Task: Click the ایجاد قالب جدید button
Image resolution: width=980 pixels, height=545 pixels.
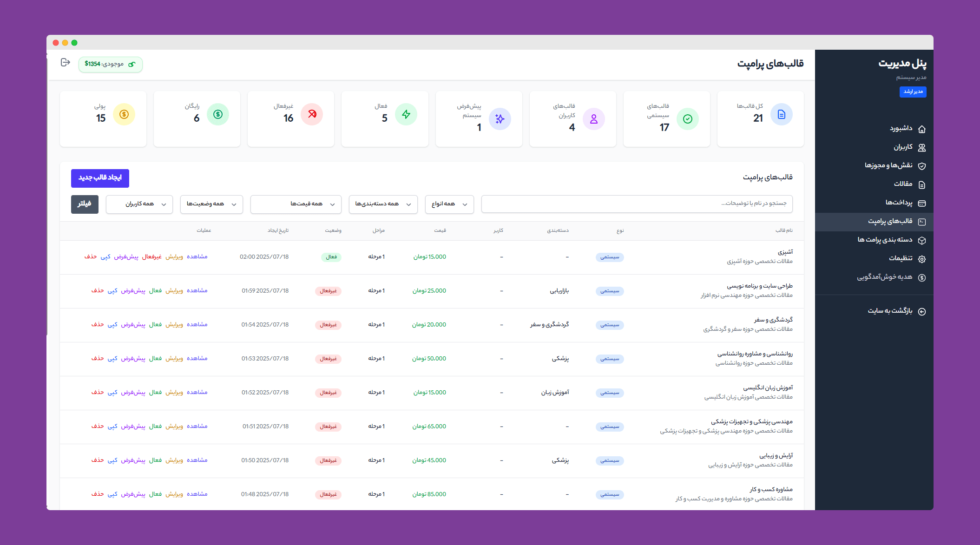Action: coord(100,178)
